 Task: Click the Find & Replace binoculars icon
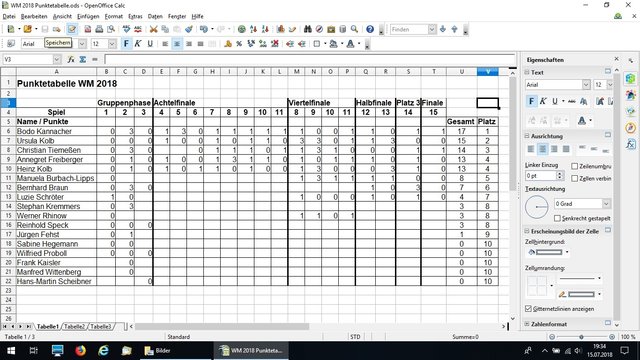pyautogui.click(x=308, y=29)
